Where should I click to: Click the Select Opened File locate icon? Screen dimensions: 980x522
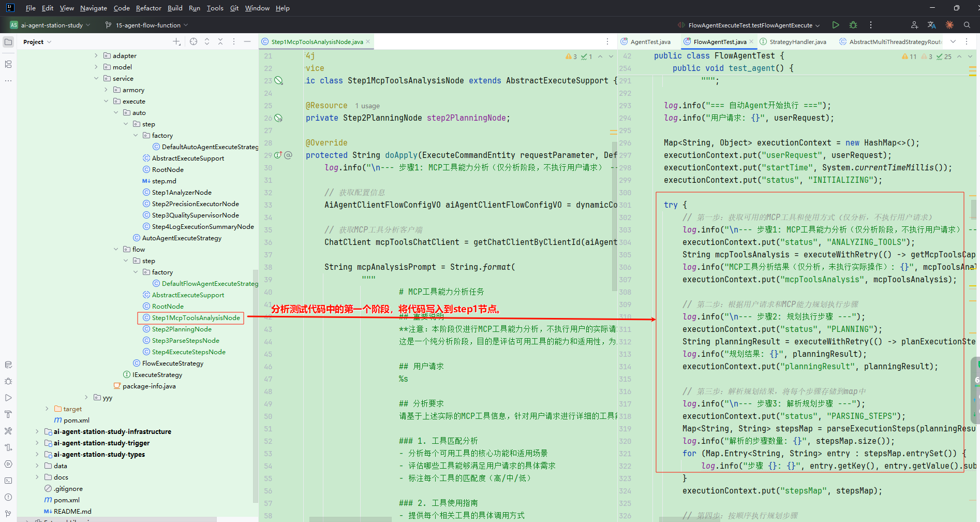pyautogui.click(x=194, y=41)
